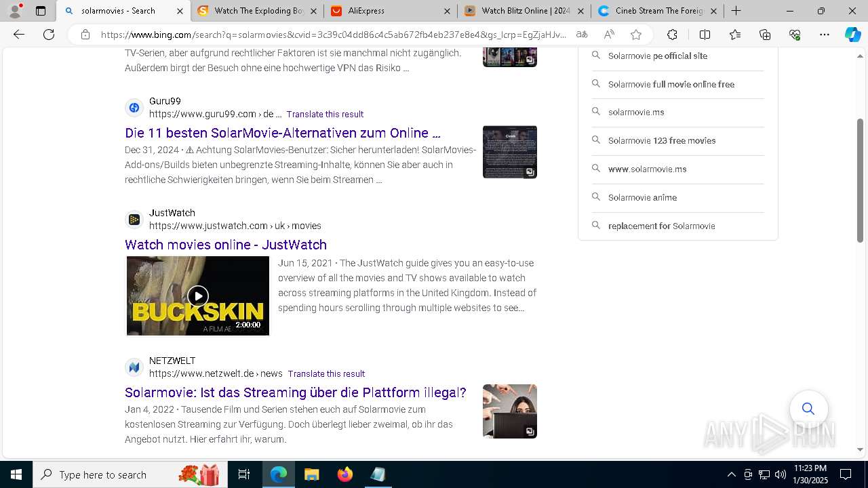The height and width of the screenshot is (488, 868).
Task: Launch Firefox from the taskbar
Action: 345,474
